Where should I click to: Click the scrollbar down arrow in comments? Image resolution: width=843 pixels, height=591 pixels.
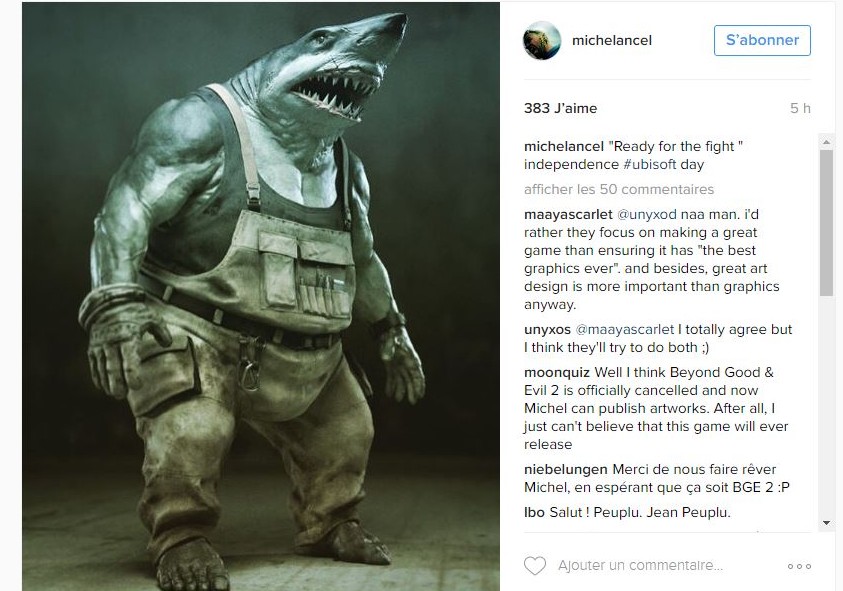[826, 523]
